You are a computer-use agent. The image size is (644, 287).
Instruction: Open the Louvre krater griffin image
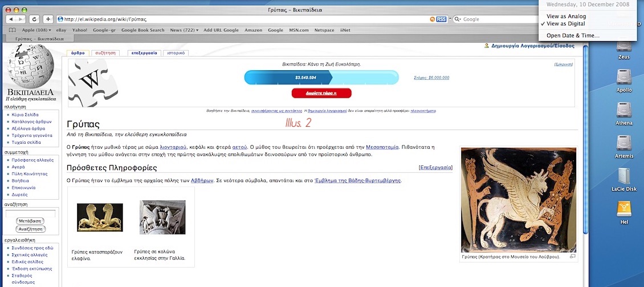[x=518, y=200]
